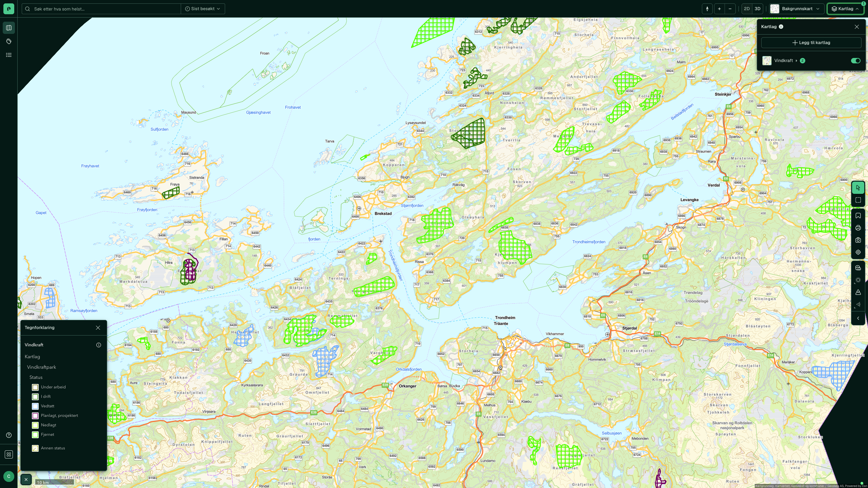
Task: Open the map panel sidebar icon
Action: (x=9, y=28)
